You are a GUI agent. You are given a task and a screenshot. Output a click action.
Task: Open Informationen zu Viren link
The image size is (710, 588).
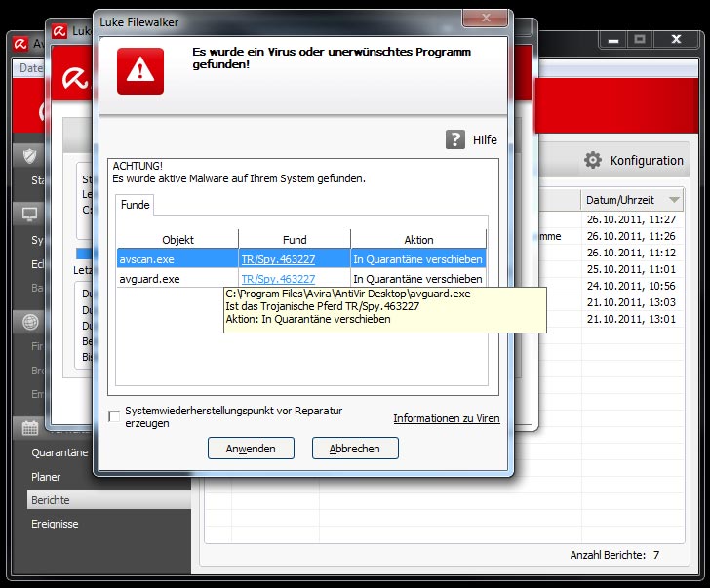click(x=447, y=418)
